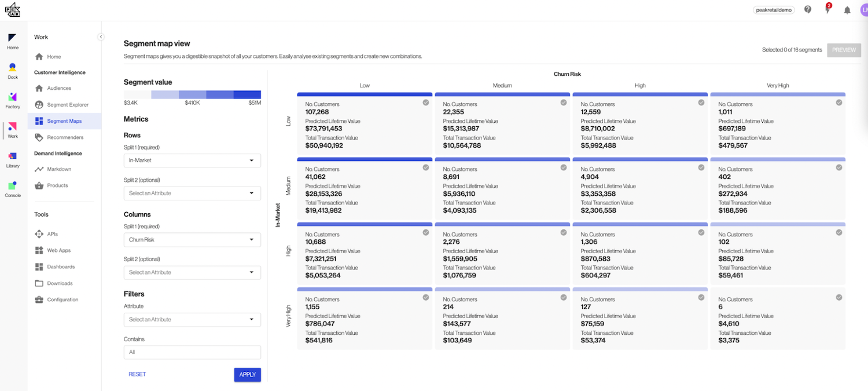Open the Columns Split 1 Churn Risk dropdown
Image resolution: width=868 pixels, height=391 pixels.
pyautogui.click(x=192, y=239)
